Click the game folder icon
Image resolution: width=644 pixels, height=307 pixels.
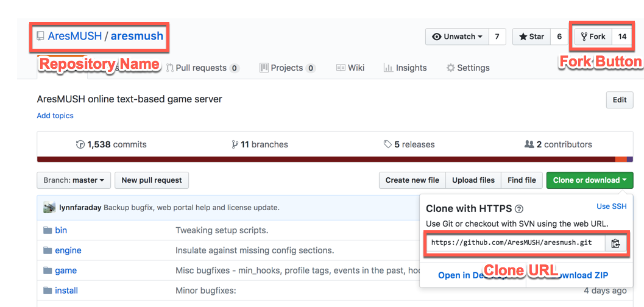coord(48,270)
